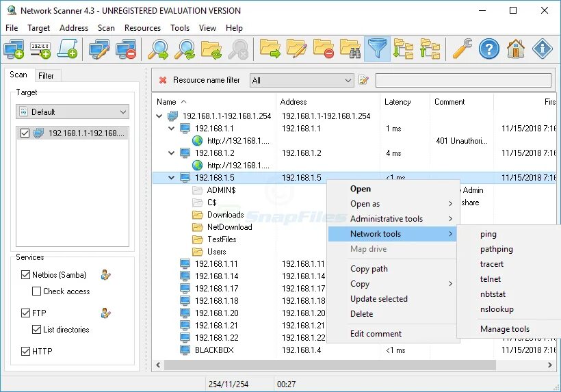Click the folder search binoculars icon
This screenshot has width=561, height=392.
(350, 49)
